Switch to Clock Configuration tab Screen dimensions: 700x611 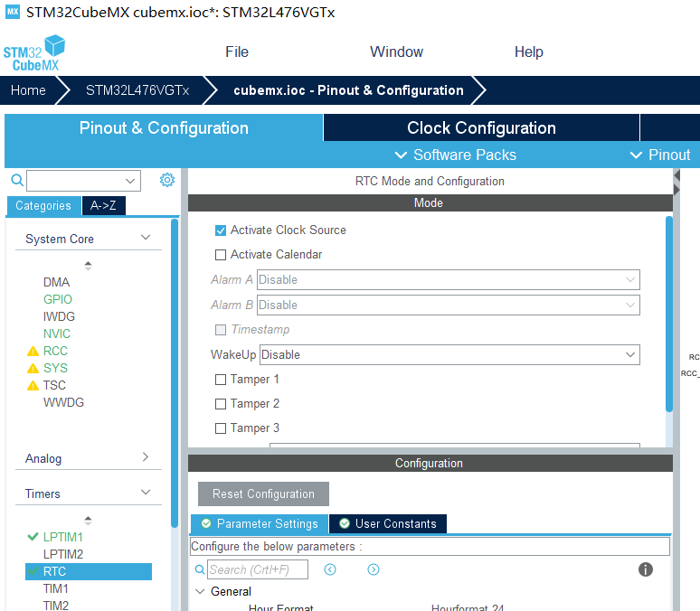pyautogui.click(x=481, y=128)
